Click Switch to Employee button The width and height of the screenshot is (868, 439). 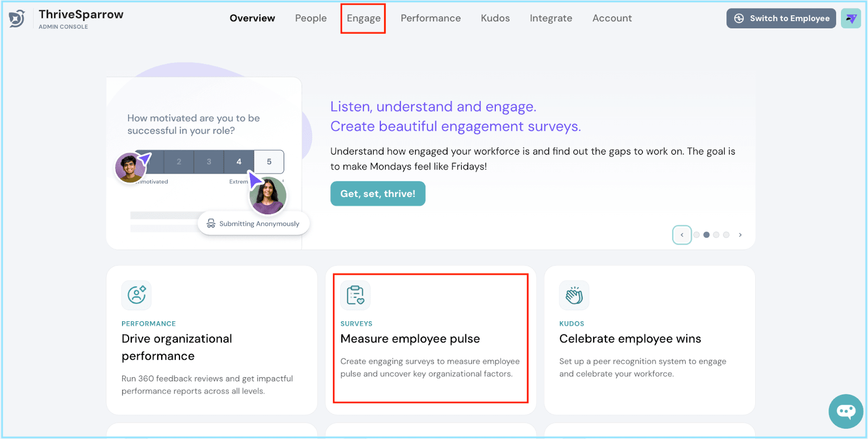(781, 18)
